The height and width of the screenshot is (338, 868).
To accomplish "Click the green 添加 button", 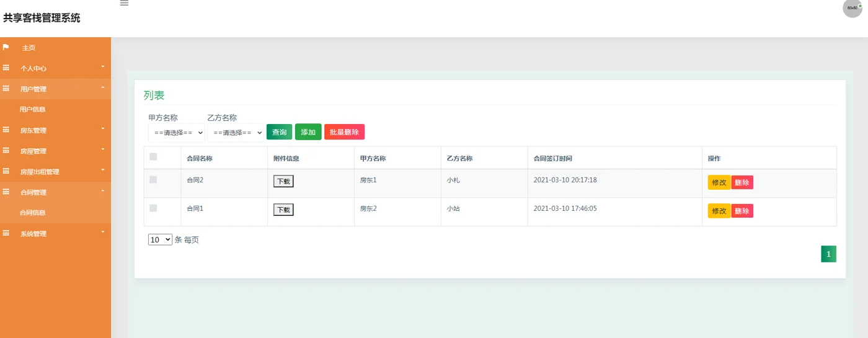I will (x=308, y=132).
